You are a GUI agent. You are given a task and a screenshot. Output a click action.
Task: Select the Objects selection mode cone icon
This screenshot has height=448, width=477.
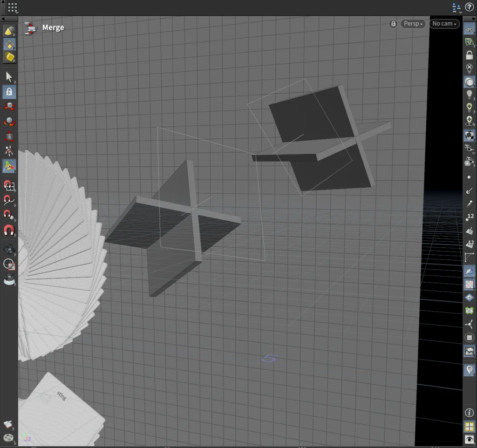(x=9, y=31)
